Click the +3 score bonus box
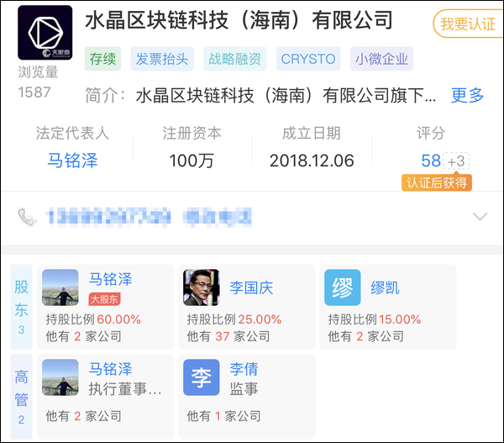 pyautogui.click(x=456, y=161)
